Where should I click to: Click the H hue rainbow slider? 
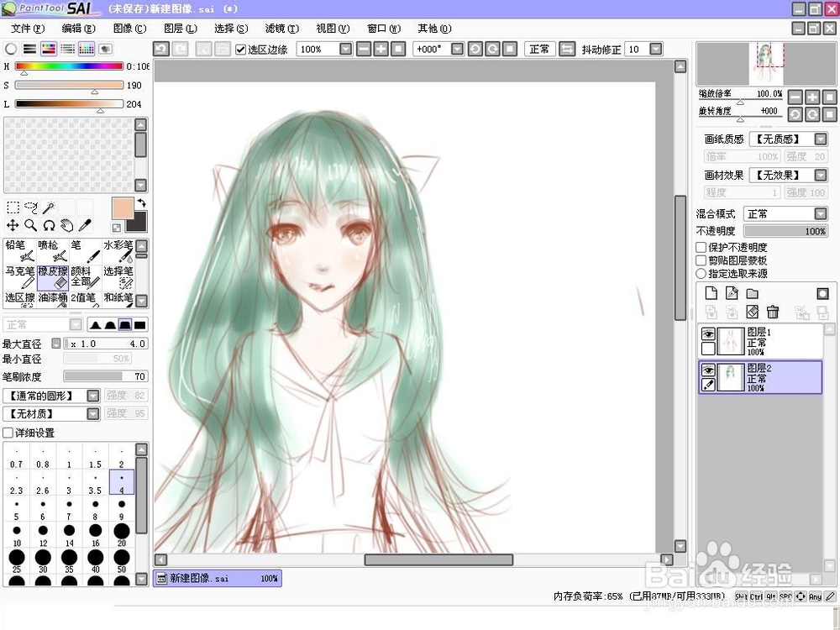coord(69,66)
